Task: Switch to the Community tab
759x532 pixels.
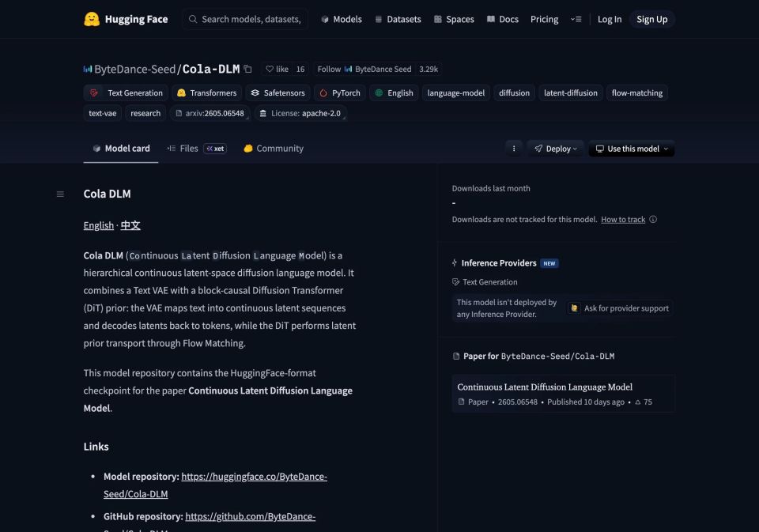Action: pyautogui.click(x=274, y=149)
